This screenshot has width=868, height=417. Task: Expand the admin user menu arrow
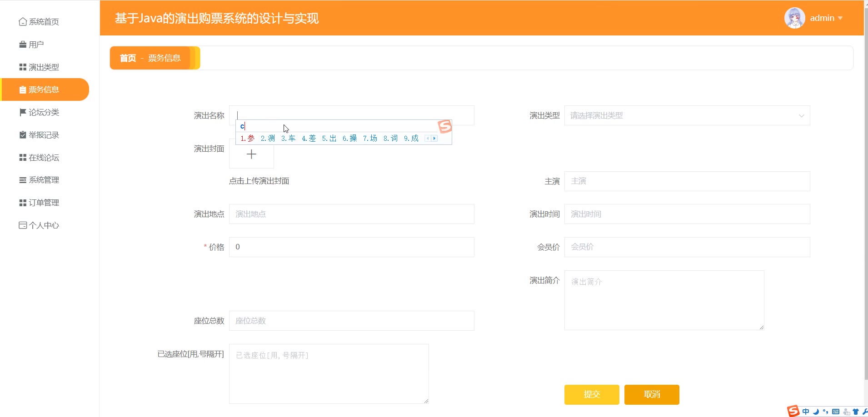click(840, 18)
